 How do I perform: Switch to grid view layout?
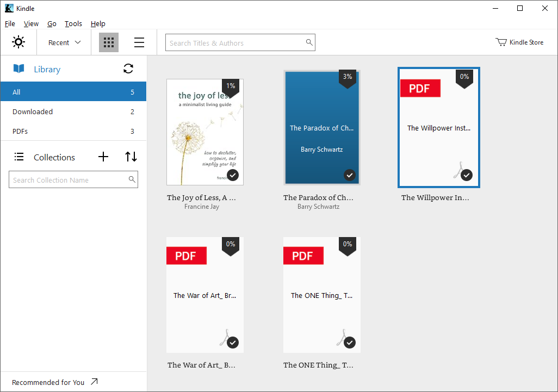coord(108,42)
